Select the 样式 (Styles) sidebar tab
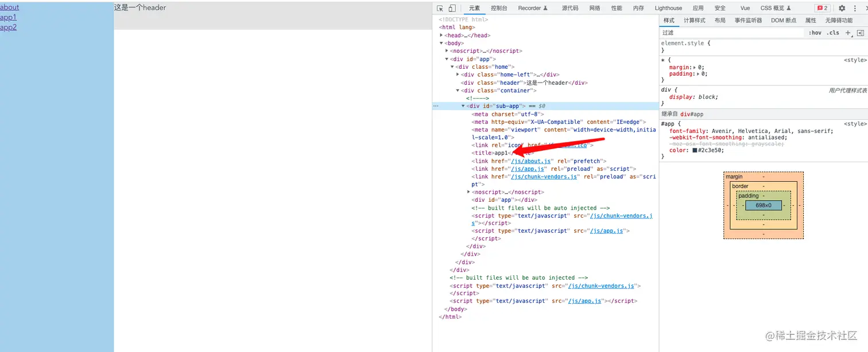Image resolution: width=868 pixels, height=352 pixels. 669,21
